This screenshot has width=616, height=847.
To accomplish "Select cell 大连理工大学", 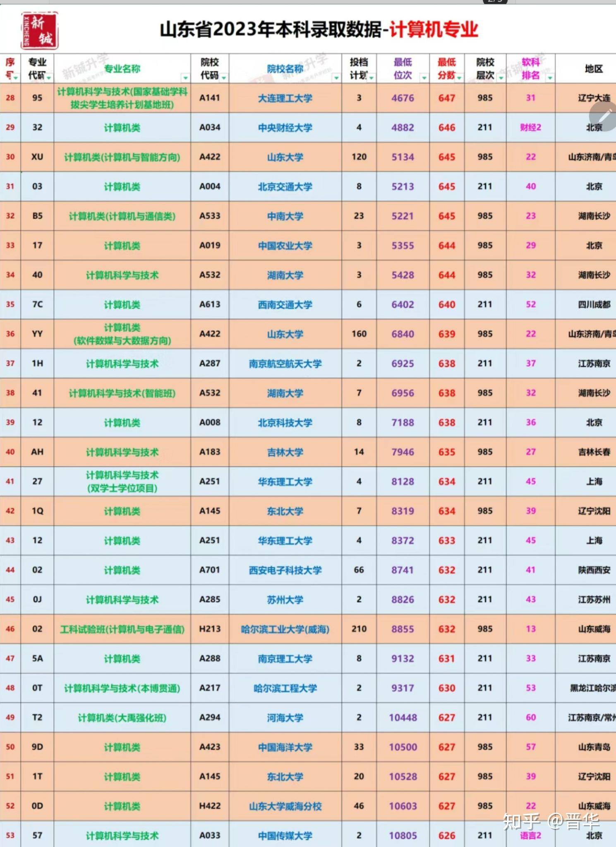I will 285,98.
